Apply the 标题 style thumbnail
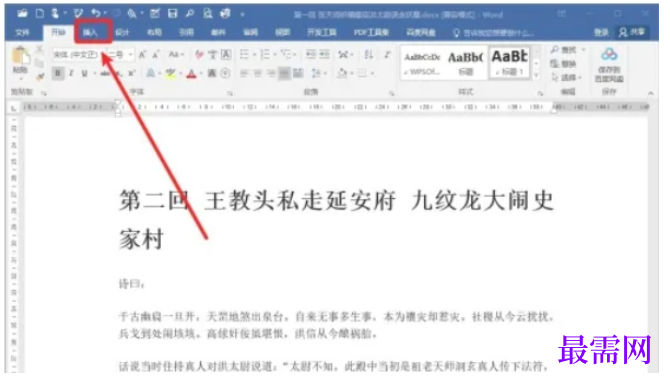This screenshot has width=670, height=381. point(465,63)
